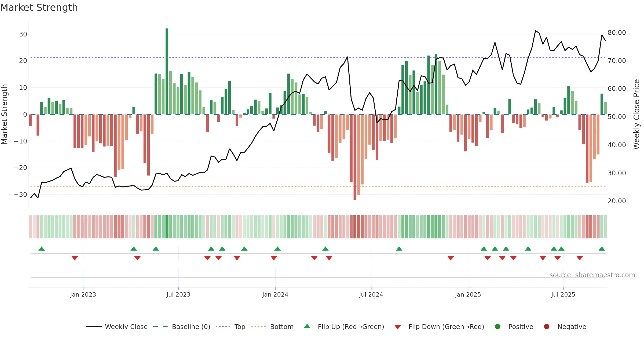
Task: Click the last red flip-down marker after Jul 2025
Action: tap(580, 258)
